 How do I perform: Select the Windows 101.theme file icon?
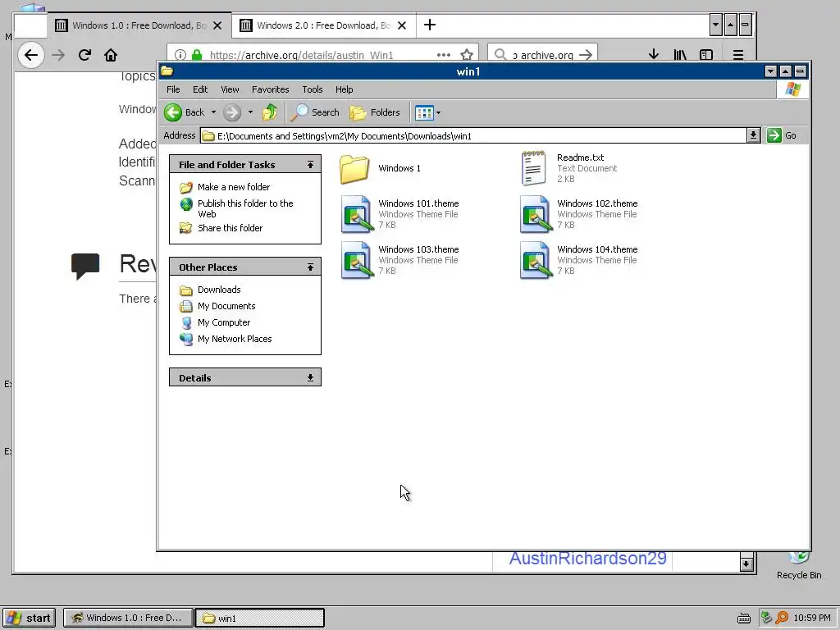coord(356,214)
